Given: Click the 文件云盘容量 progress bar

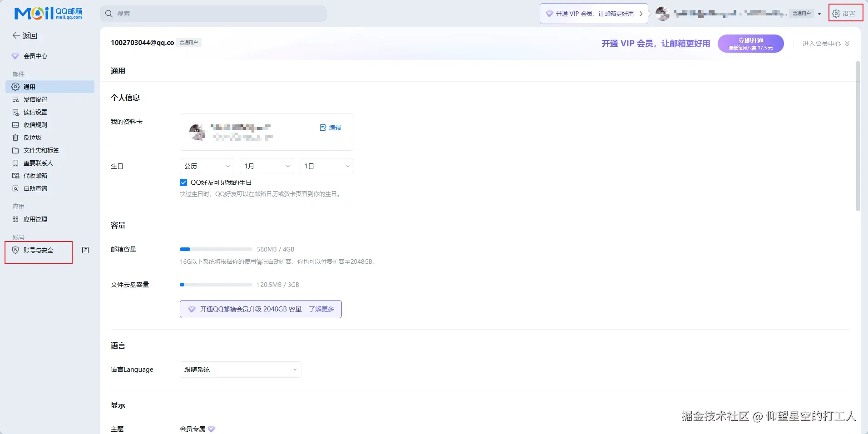Looking at the screenshot, I should 216,285.
